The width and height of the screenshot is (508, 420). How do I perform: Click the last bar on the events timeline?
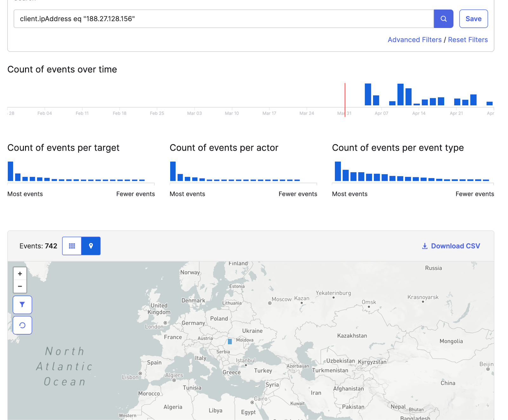[489, 103]
